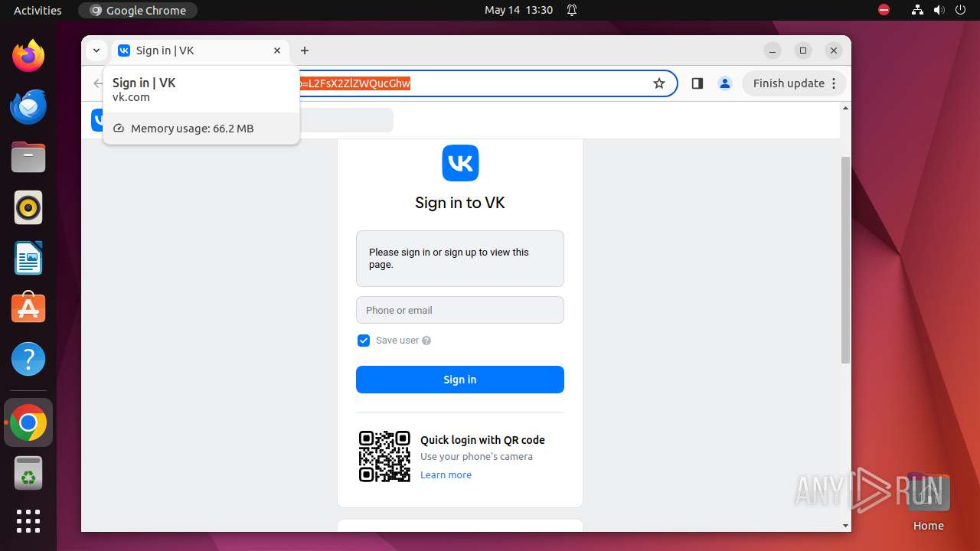The width and height of the screenshot is (980, 551).
Task: Open the notification bell in top bar
Action: [572, 10]
